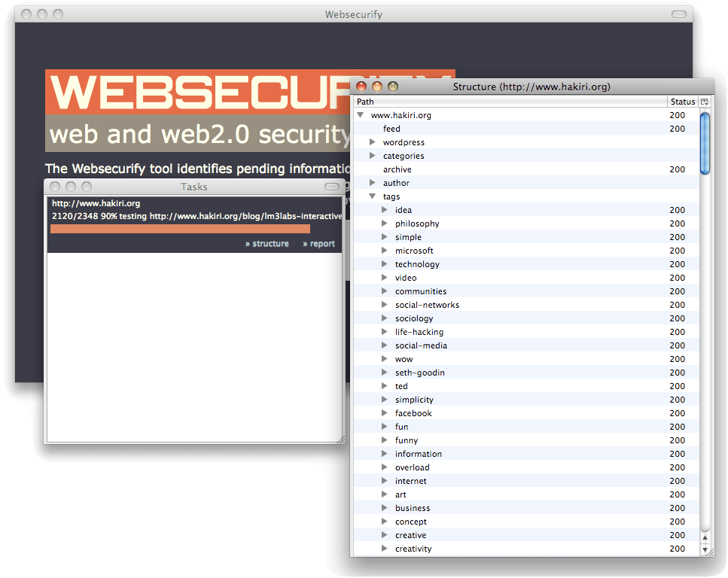The image size is (728, 578).
Task: Click the Tasks window title bar
Action: 194,187
